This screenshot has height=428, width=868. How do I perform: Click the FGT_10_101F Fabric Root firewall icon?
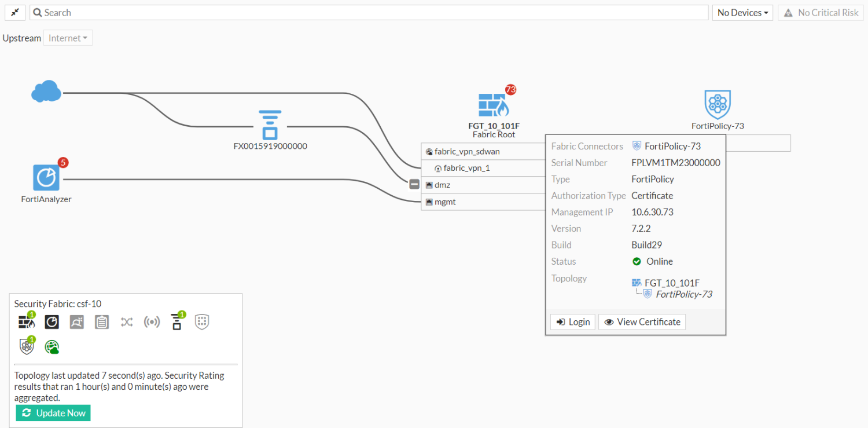point(493,104)
